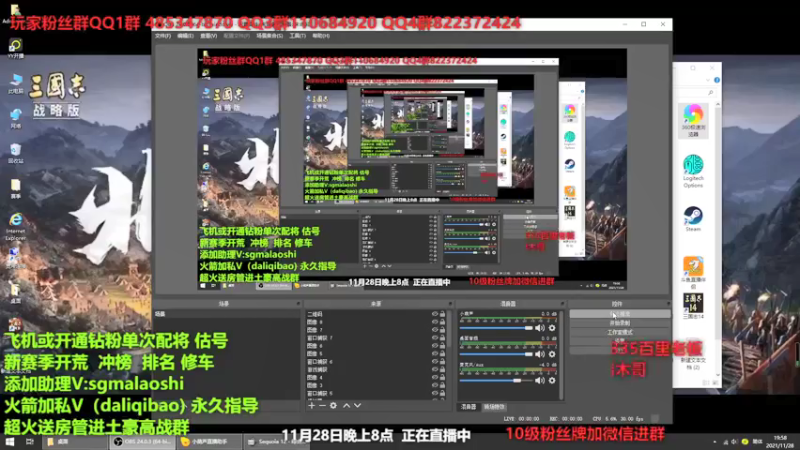
Task: Undock the 控件 panel via header icon
Action: [668, 304]
